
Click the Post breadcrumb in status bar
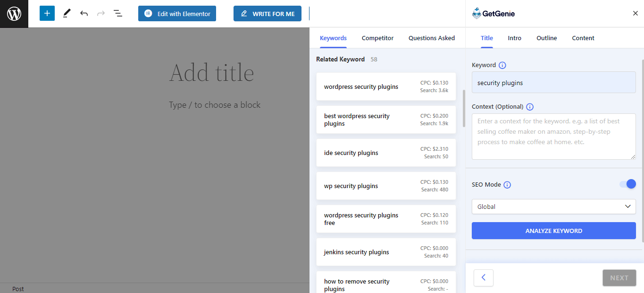(x=18, y=289)
